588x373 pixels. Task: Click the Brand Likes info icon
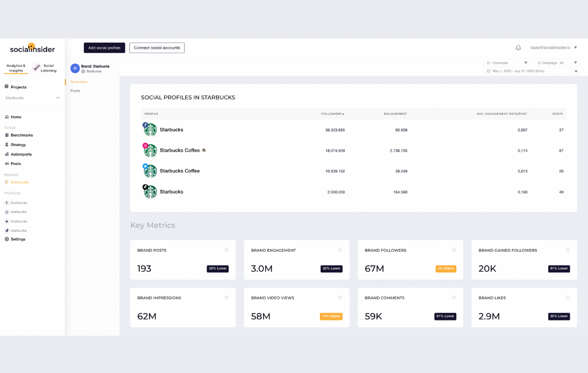coord(568,297)
